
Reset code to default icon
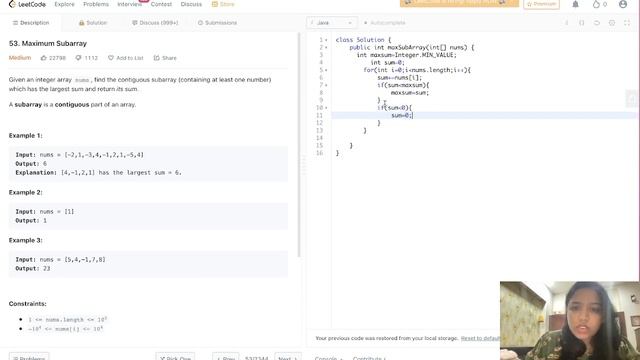click(597, 23)
